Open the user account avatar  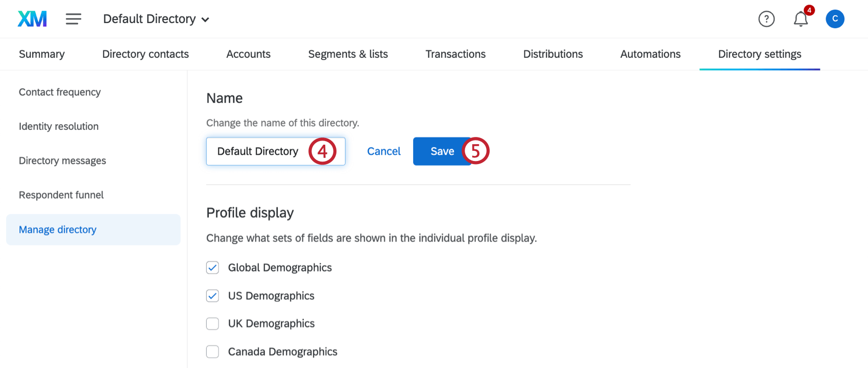tap(835, 19)
